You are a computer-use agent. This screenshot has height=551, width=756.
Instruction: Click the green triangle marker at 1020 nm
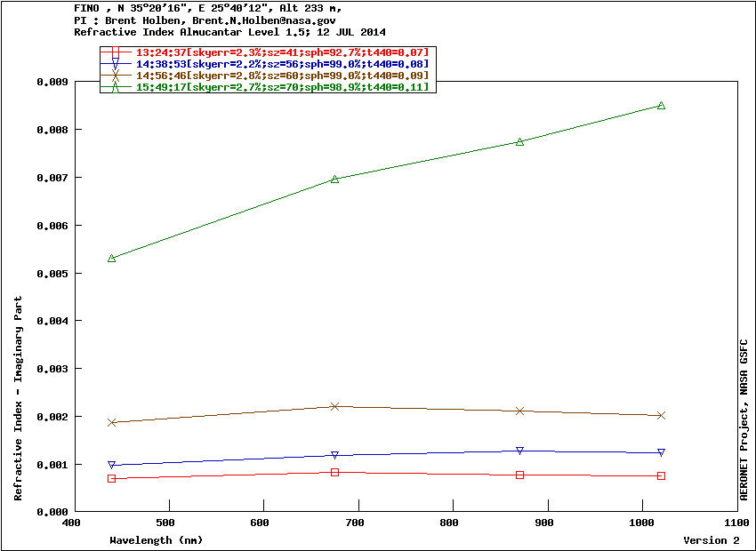click(661, 105)
